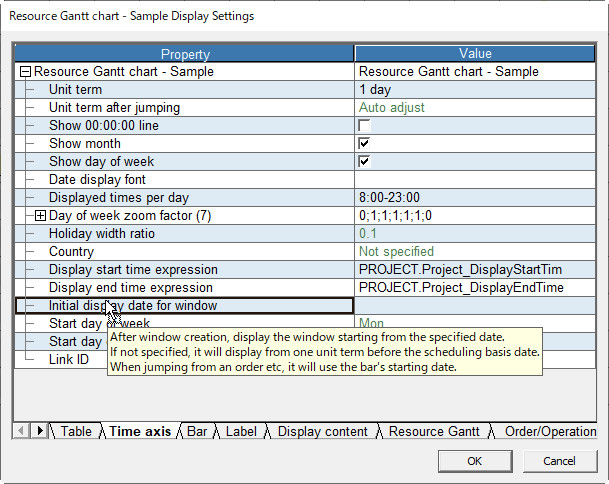Enable the Show 00:00:00 line checkbox
This screenshot has height=484, width=609.
(x=364, y=126)
